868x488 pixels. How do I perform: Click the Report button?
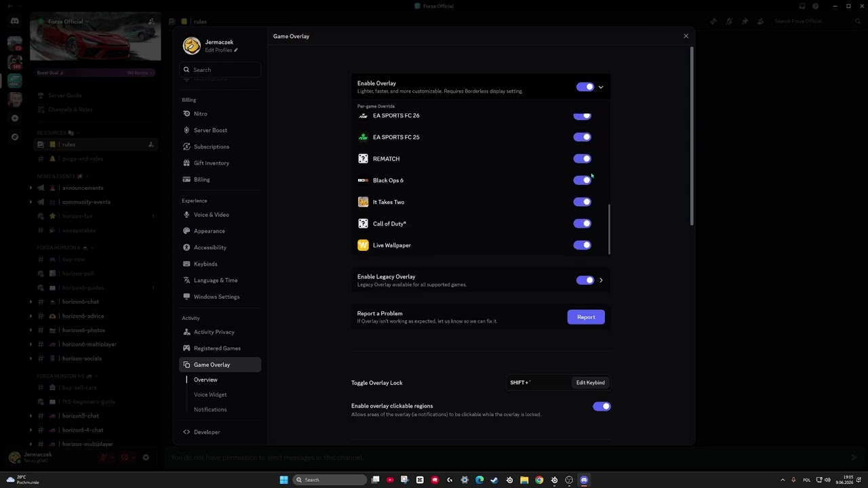coord(586,317)
